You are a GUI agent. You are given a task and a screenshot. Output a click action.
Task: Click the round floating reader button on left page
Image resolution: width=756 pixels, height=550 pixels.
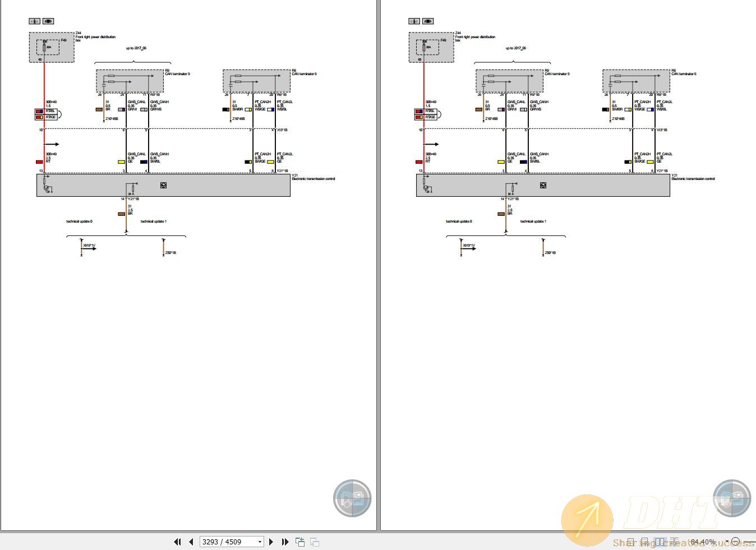point(352,498)
